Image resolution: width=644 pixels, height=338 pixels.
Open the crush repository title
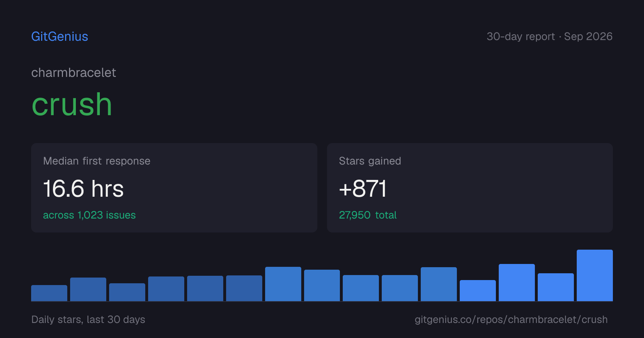pos(72,104)
